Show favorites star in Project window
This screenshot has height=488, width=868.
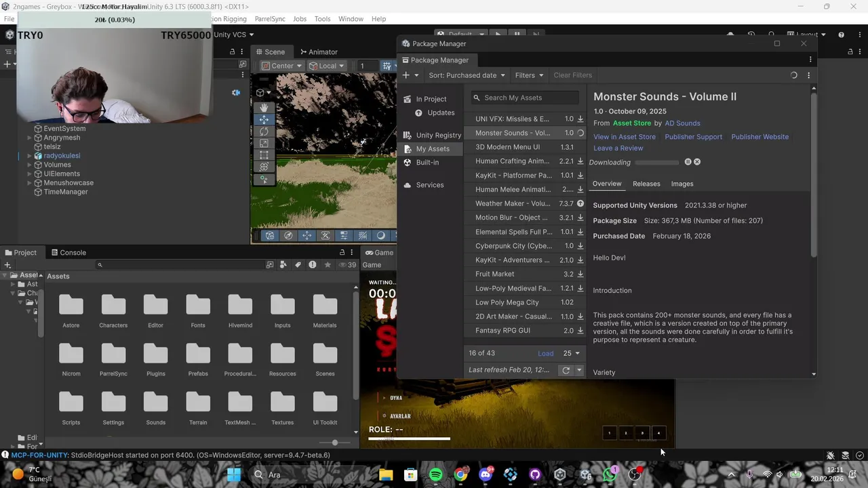(328, 265)
